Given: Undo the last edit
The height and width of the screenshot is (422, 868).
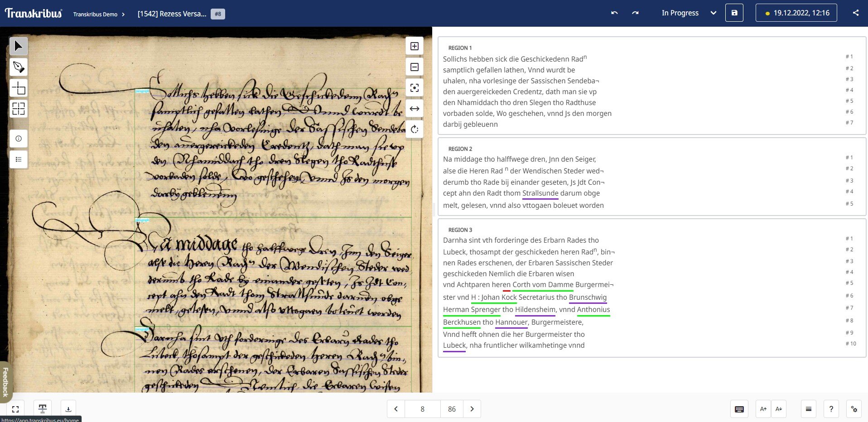Looking at the screenshot, I should [614, 13].
